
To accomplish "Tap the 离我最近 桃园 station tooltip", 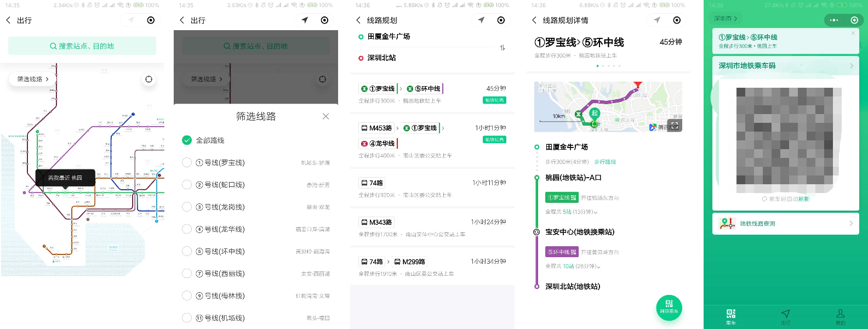I will coord(65,178).
